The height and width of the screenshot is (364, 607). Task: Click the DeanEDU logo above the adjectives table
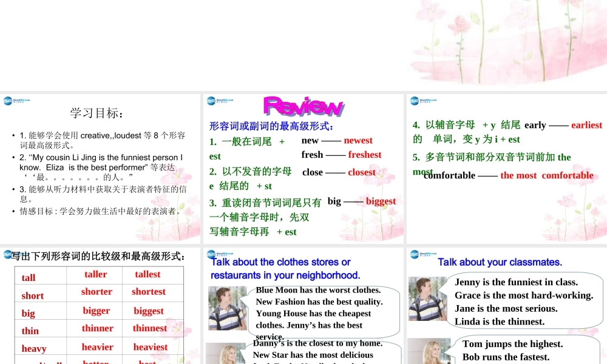pyautogui.click(x=7, y=254)
